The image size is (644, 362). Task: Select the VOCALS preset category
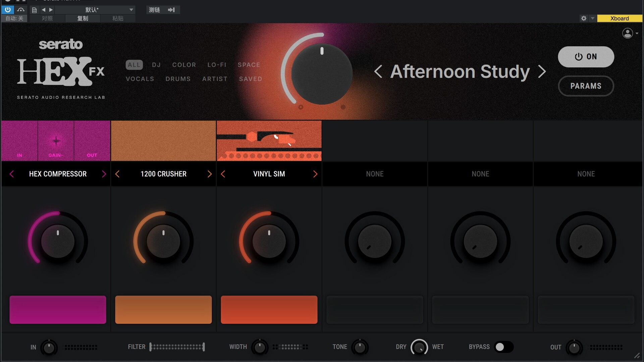[140, 79]
